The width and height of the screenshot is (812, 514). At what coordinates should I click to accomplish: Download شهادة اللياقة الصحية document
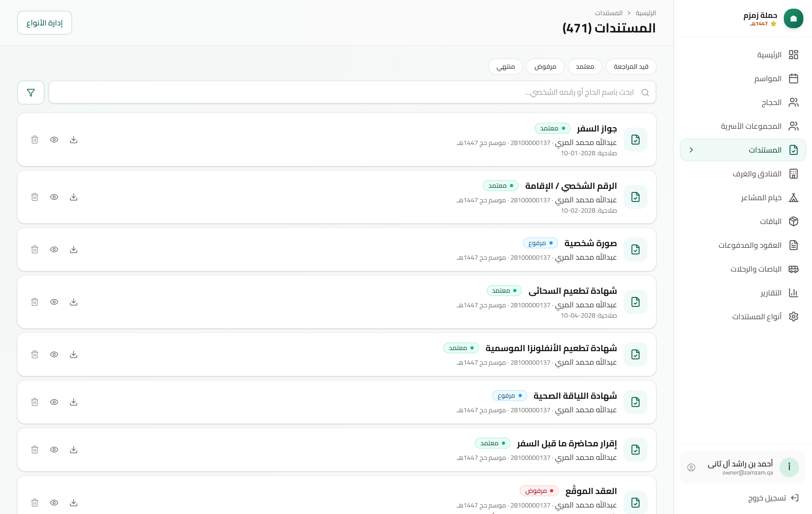tap(74, 402)
